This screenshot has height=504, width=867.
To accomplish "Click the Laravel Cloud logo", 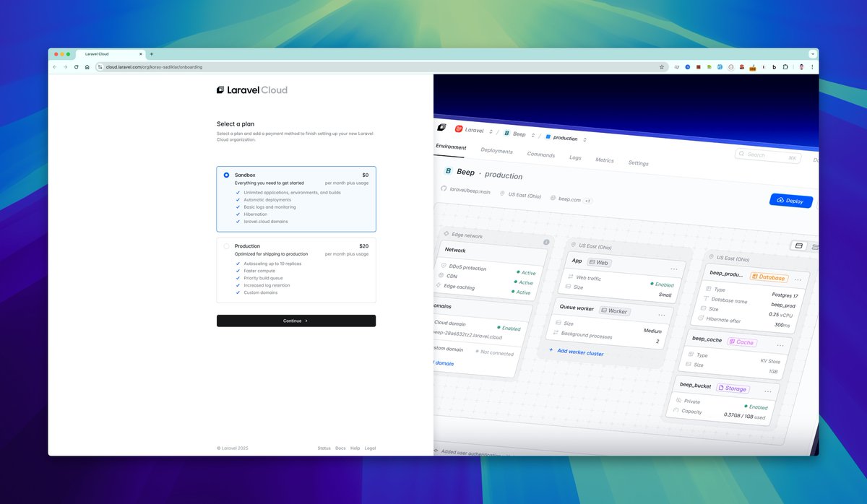I will (252, 90).
